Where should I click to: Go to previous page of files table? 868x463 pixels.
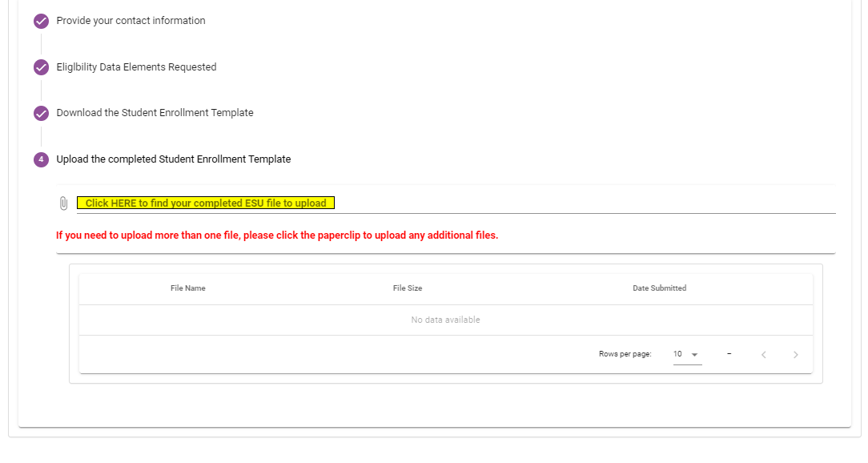[x=763, y=355]
